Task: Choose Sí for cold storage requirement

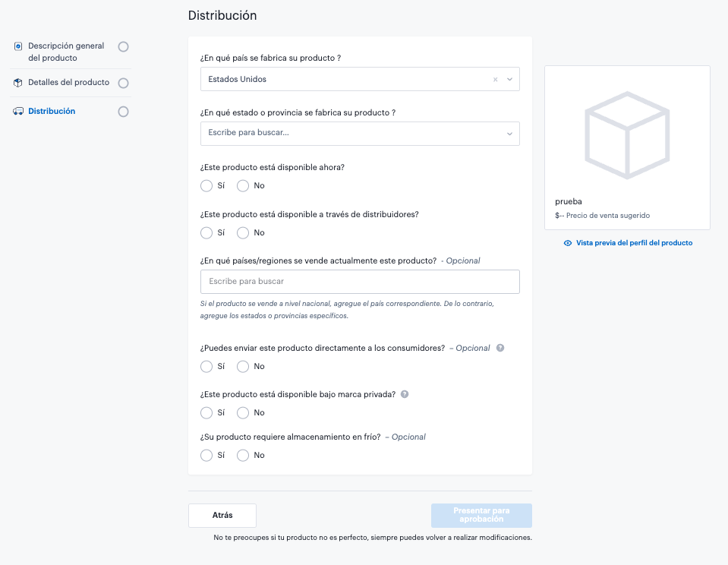Action: point(206,456)
